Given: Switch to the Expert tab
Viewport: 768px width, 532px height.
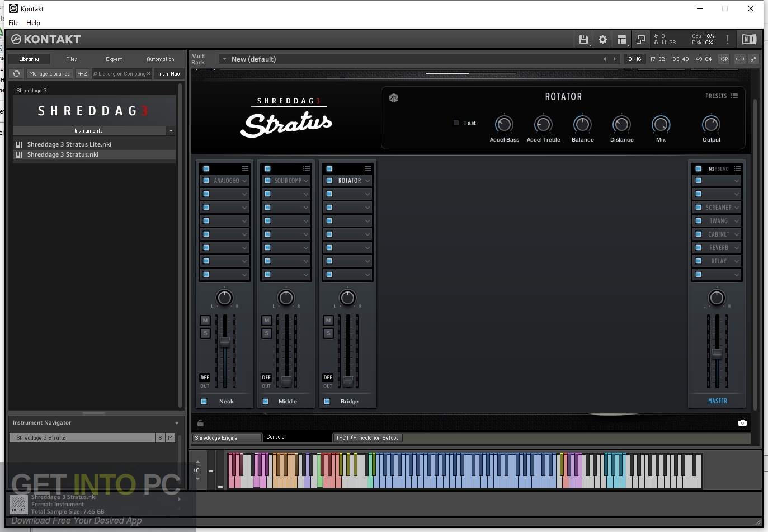Looking at the screenshot, I should pyautogui.click(x=114, y=59).
